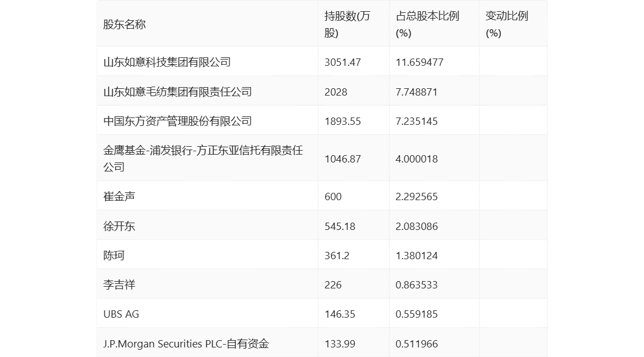Click the 545.18 holding value
The width and height of the screenshot is (644, 357).
coord(340,226)
